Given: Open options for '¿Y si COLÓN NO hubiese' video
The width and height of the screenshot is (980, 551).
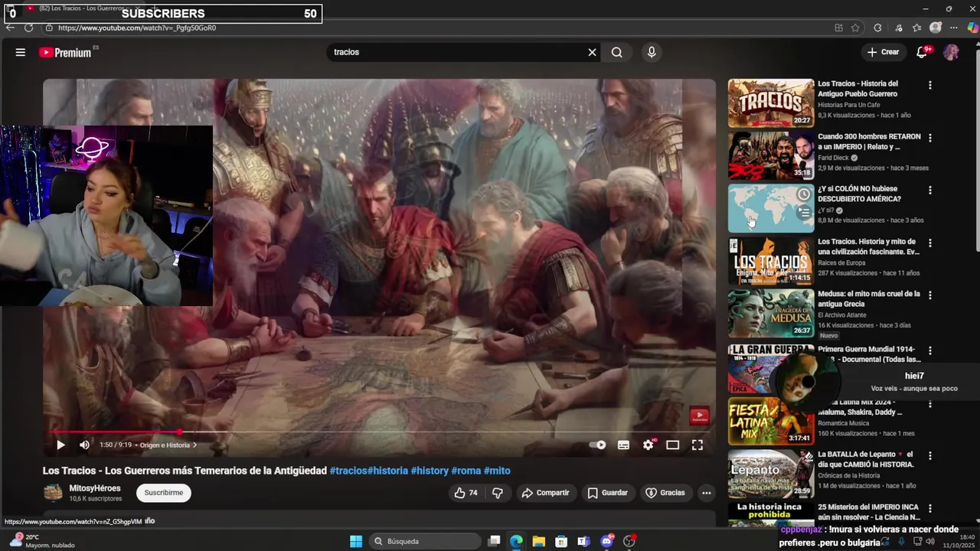Looking at the screenshot, I should tap(930, 190).
